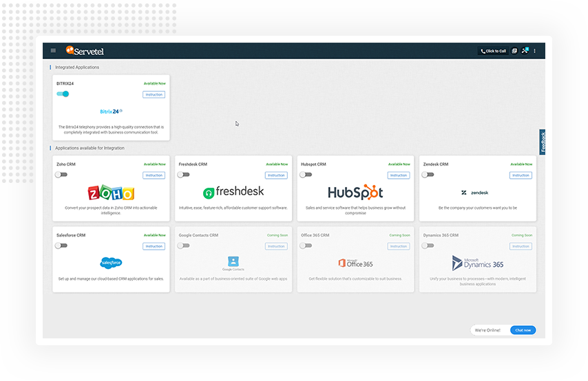Viewport: 588px width, 381px height.
Task: Open Instruction for Salesforce CRM
Action: (154, 246)
